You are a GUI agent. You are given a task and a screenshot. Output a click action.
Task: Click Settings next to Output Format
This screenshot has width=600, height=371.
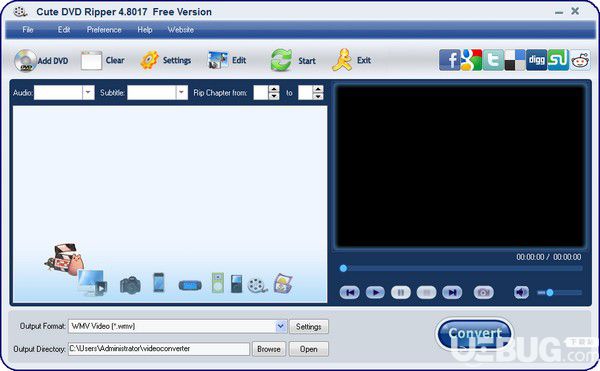click(x=308, y=327)
